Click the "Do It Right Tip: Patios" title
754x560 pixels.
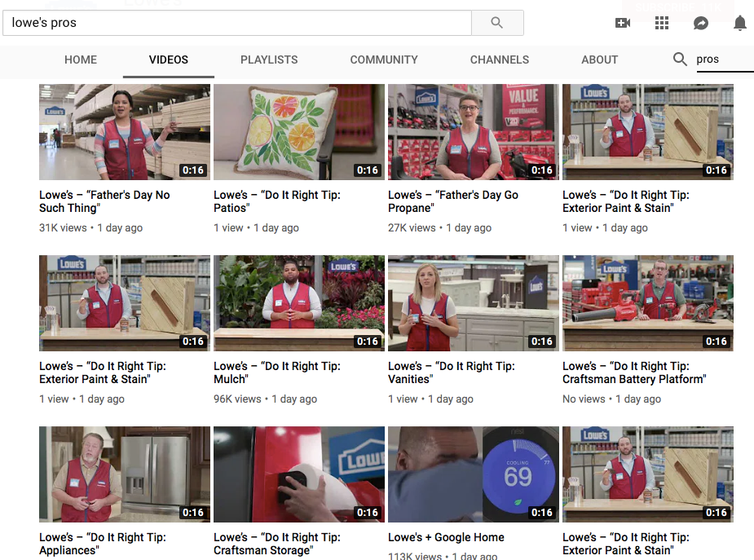277,201
